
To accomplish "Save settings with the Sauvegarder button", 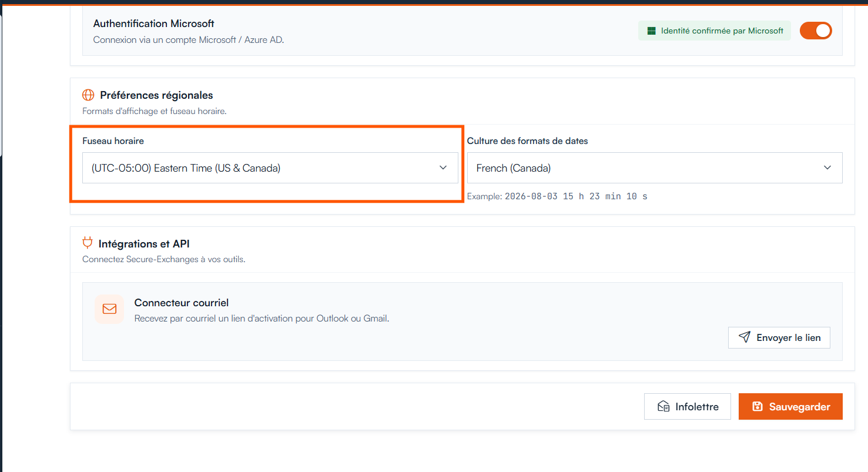I will [790, 407].
